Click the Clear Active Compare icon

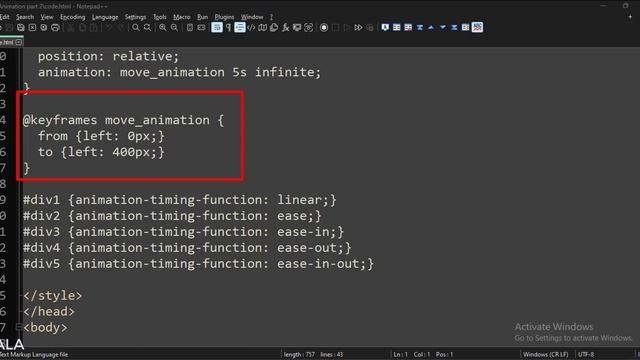pos(408,27)
